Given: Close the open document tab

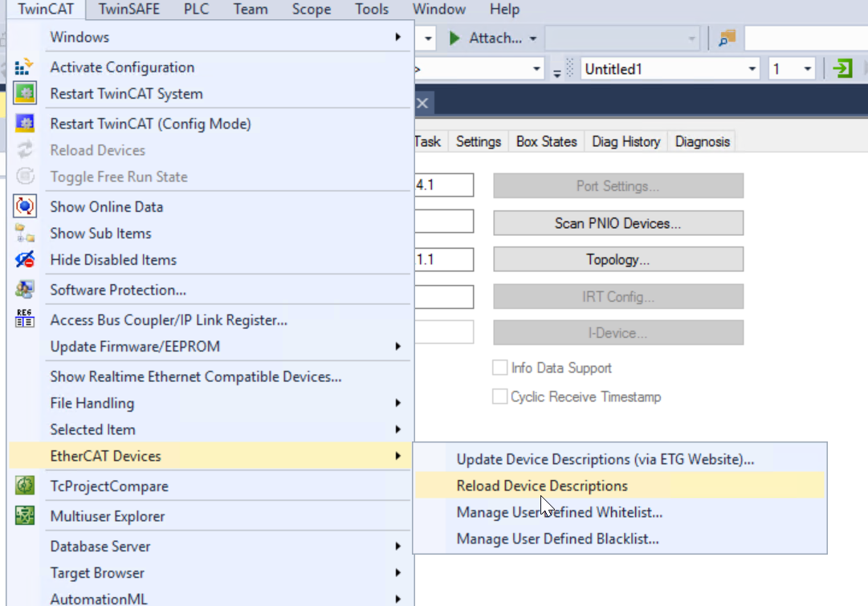Looking at the screenshot, I should (x=422, y=103).
